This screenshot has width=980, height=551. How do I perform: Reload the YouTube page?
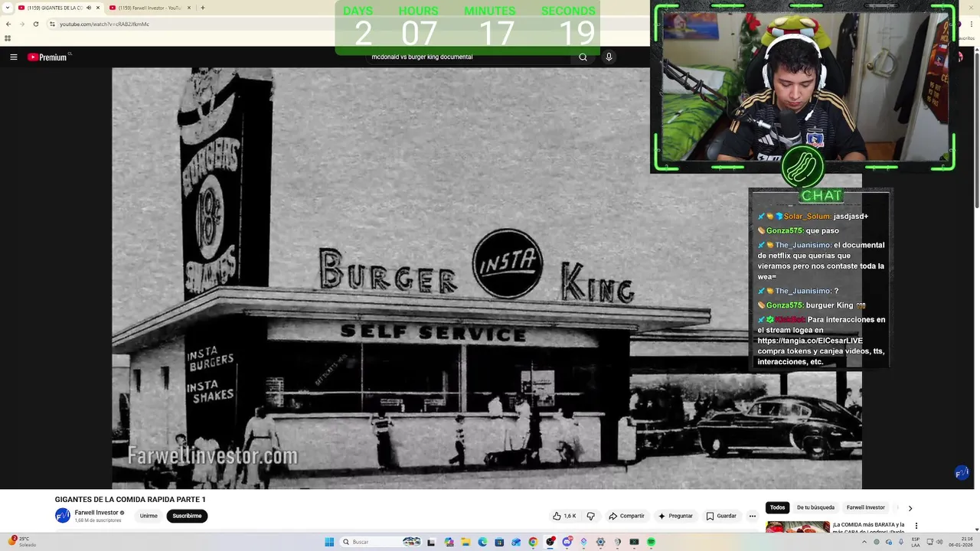pyautogui.click(x=35, y=24)
